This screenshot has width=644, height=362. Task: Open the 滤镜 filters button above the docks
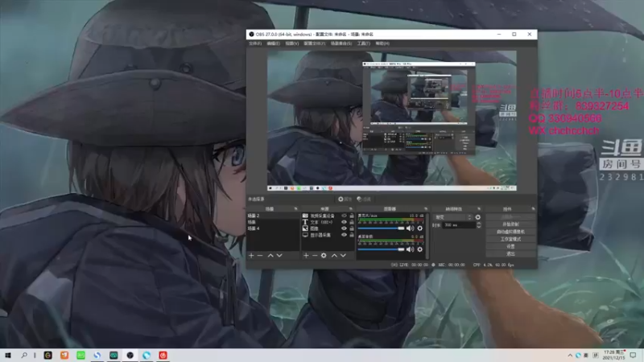[x=364, y=199]
